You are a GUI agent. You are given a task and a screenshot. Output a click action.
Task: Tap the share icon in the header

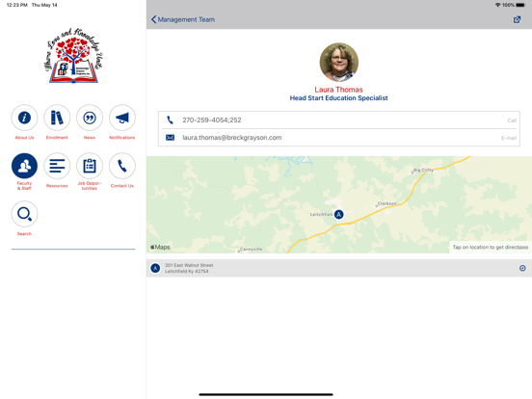click(517, 19)
